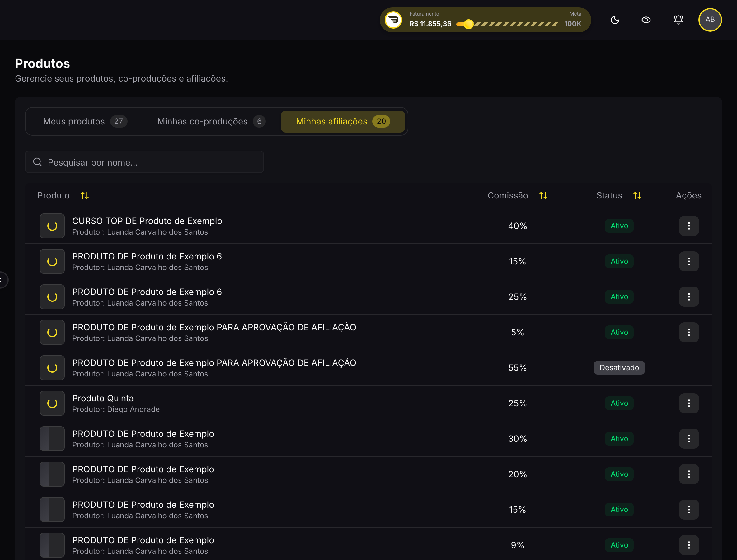
Task: Click the Faturamento goal progress slider
Action: (507, 24)
